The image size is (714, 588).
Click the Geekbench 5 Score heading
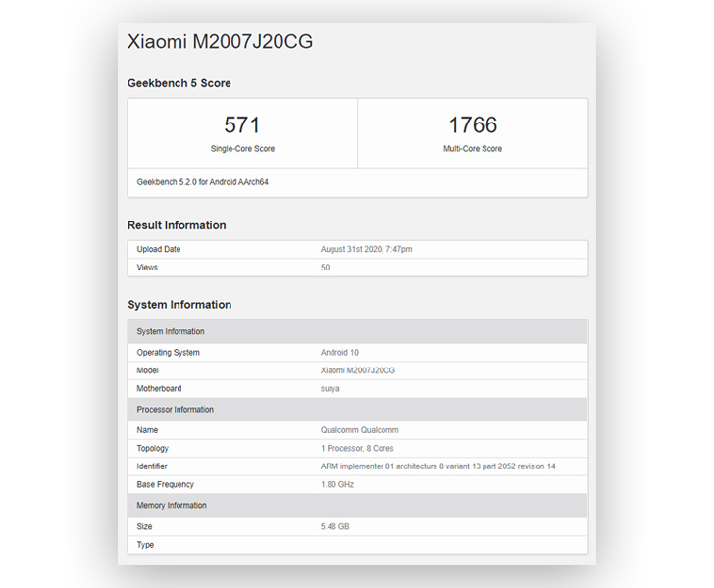(x=178, y=83)
